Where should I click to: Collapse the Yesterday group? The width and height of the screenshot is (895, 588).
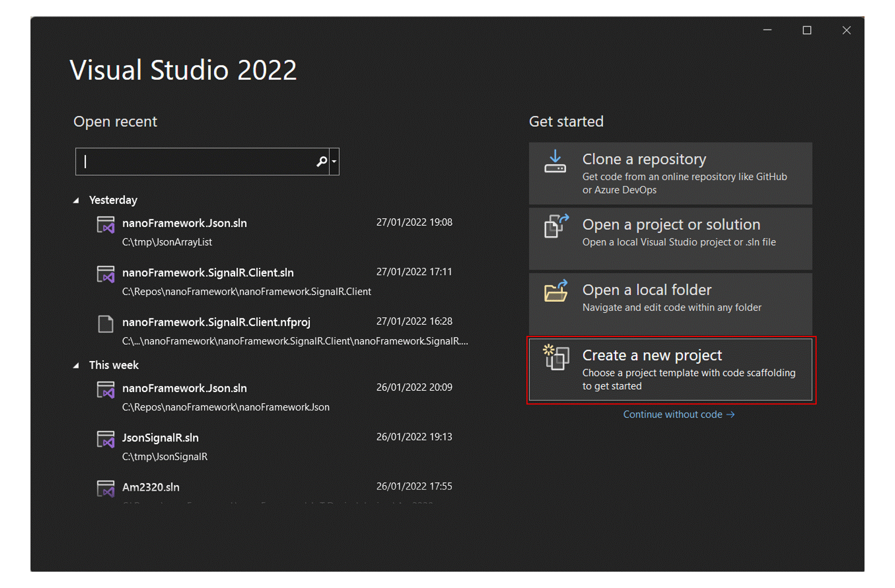pyautogui.click(x=76, y=200)
